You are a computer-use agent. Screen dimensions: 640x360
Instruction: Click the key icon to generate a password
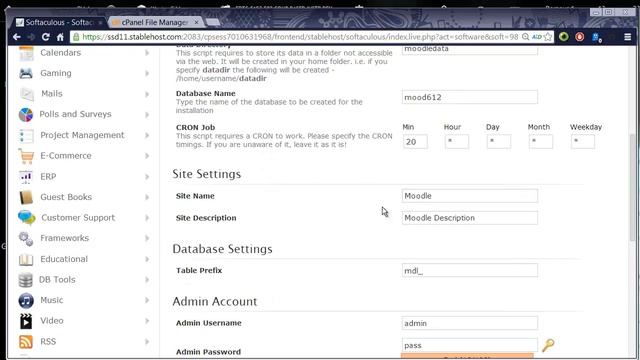(x=548, y=345)
